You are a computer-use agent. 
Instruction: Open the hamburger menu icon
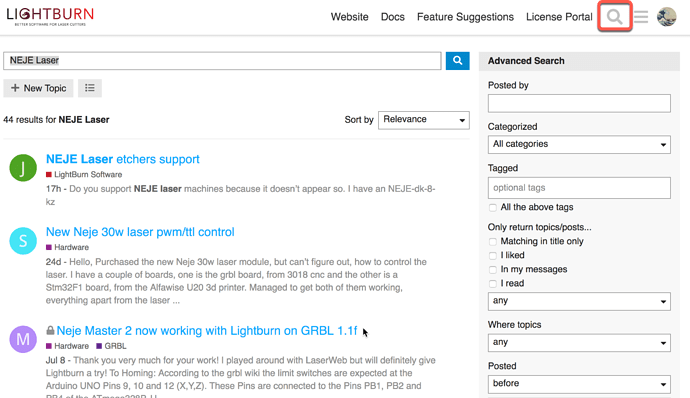(x=641, y=17)
